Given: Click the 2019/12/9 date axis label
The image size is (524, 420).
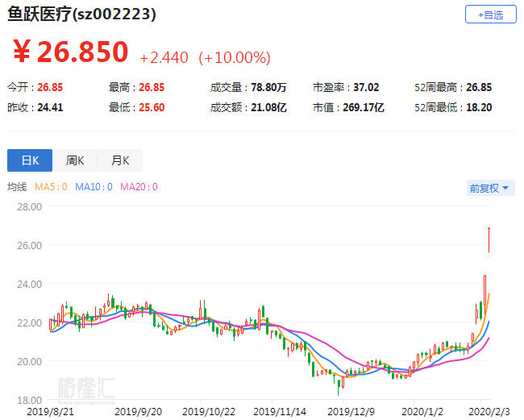Looking at the screenshot, I should 351,412.
